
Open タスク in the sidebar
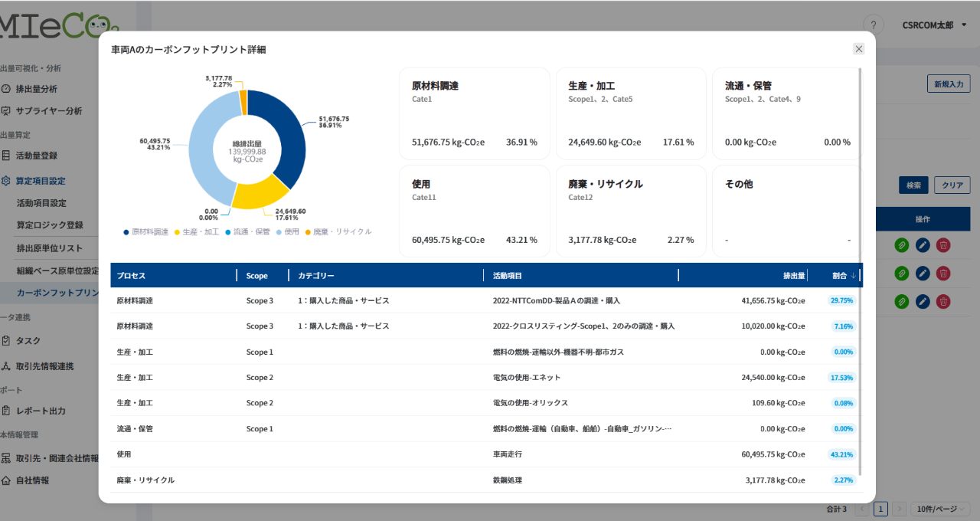28,341
